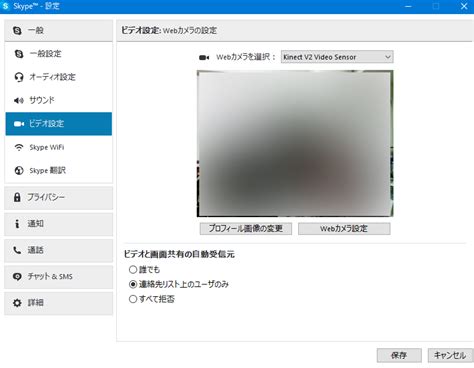474x368 pixels.
Task: Expand the 通知 section
Action: [x=59, y=224]
